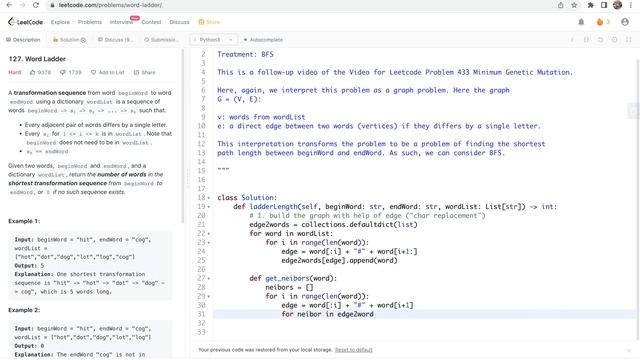Reload the page with the refresh icon
The height and width of the screenshot is (360, 640).
pos(36,5)
